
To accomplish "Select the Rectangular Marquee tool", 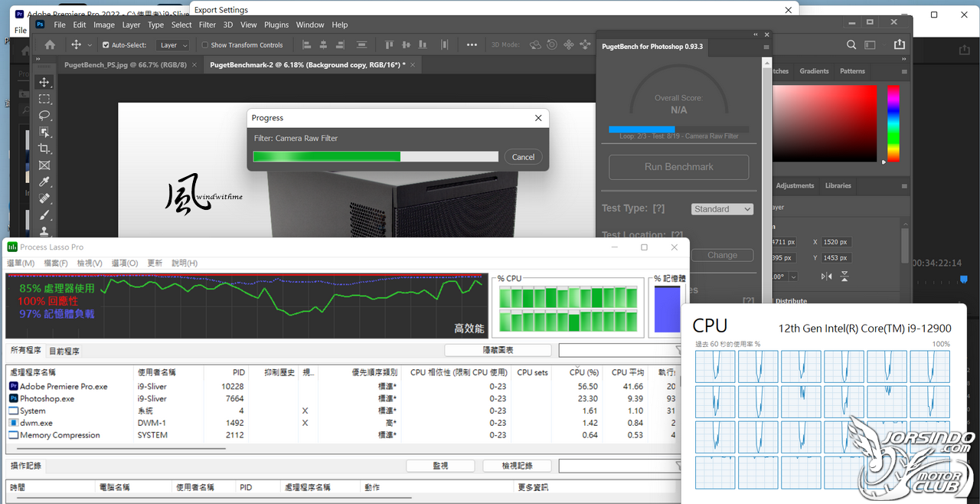I will pyautogui.click(x=44, y=99).
